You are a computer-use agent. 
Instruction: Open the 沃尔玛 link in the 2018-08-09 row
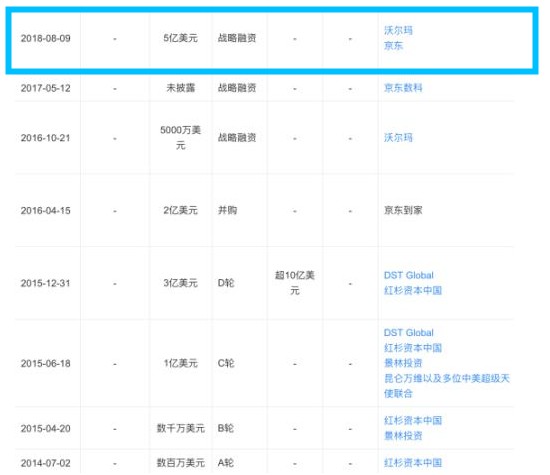tap(398, 31)
